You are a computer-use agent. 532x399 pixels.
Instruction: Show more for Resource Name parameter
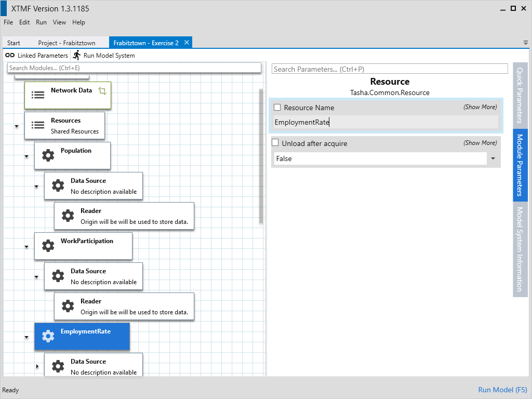click(480, 107)
